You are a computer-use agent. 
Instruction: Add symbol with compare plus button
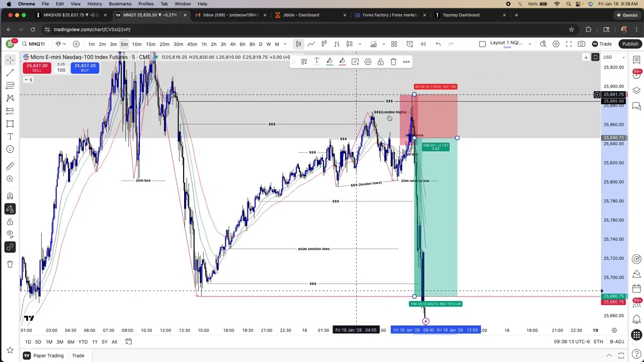tap(76, 44)
